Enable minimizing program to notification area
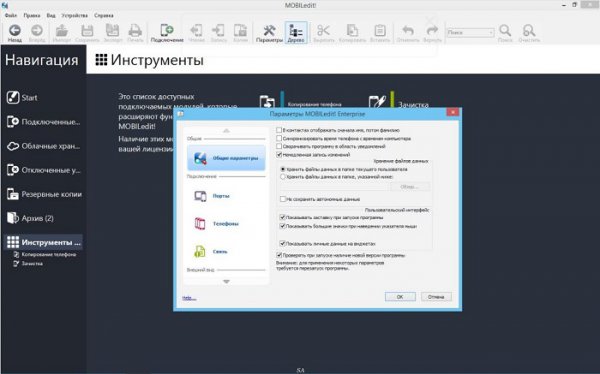Screen dimensions: 600x374 click(279, 146)
